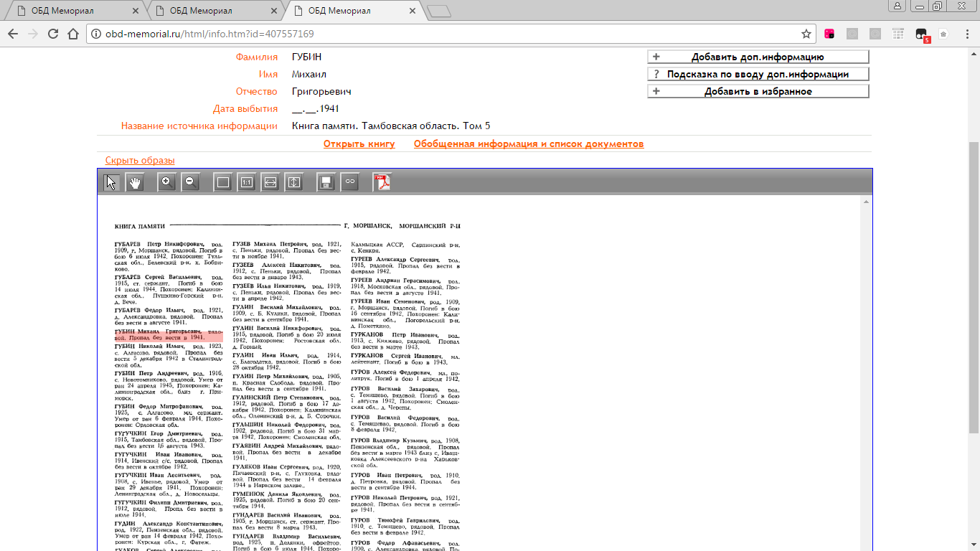
Task: Fit page to width
Action: point(270,182)
